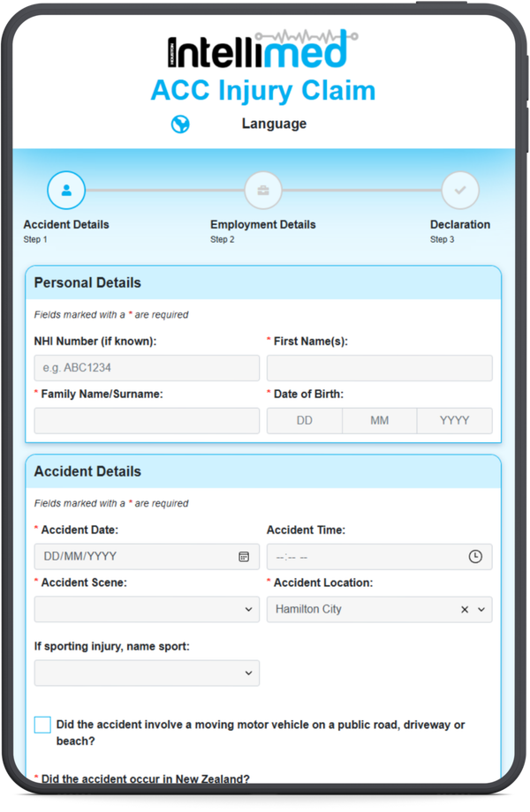The image size is (530, 812).
Task: Click the MM date of birth field
Action: click(x=380, y=420)
